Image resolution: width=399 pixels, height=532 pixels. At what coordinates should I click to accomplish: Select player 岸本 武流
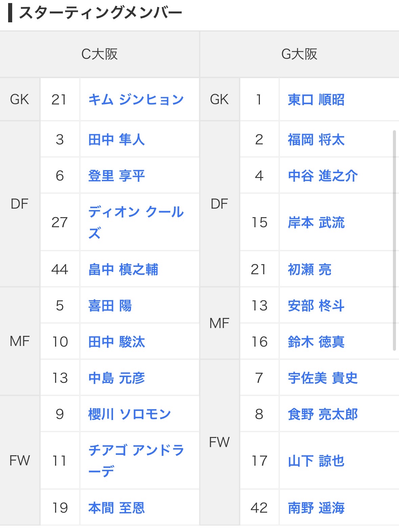pos(316,223)
